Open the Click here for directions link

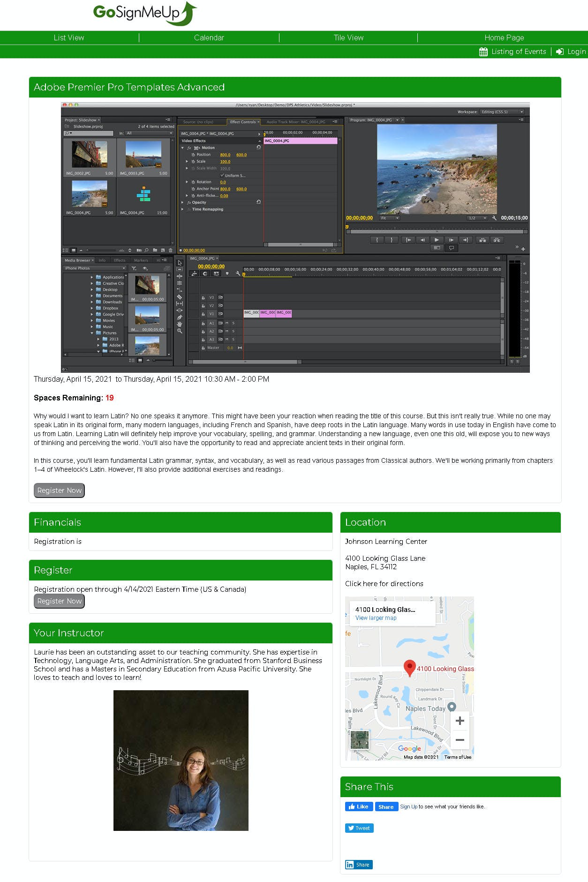click(384, 584)
